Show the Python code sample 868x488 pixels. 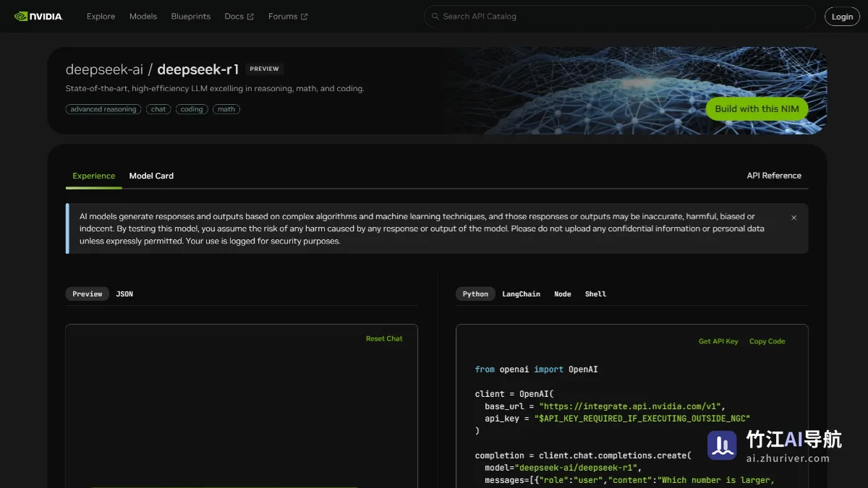[475, 294]
